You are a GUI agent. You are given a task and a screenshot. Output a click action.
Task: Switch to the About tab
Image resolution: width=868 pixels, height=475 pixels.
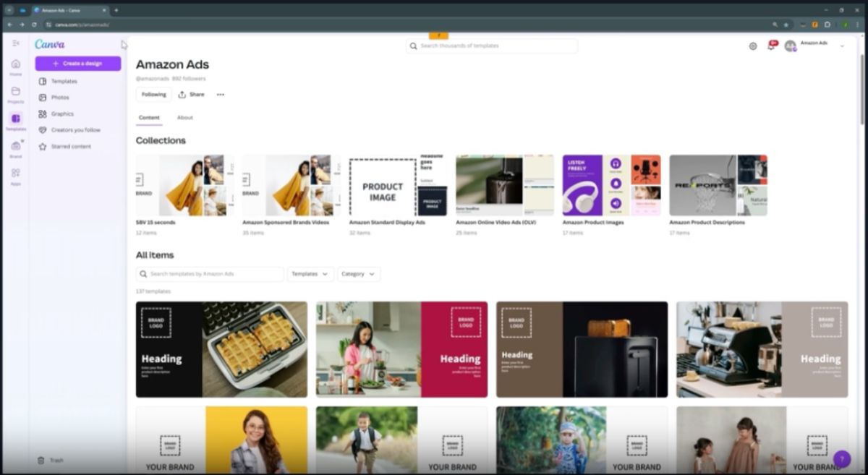point(185,118)
